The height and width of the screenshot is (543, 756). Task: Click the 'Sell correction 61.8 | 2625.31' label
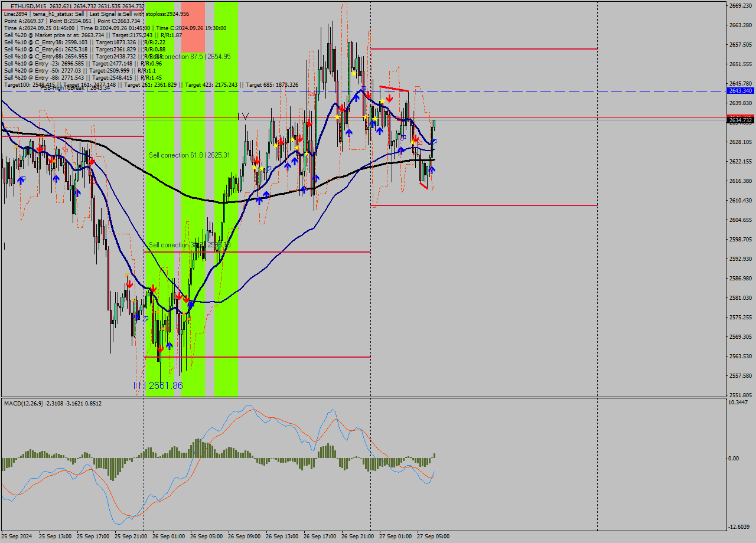(x=189, y=155)
